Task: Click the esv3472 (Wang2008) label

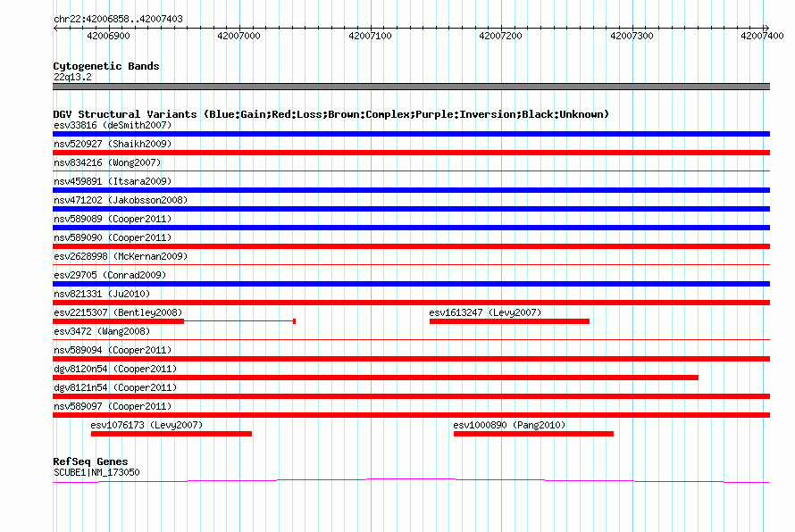Action: 102,331
